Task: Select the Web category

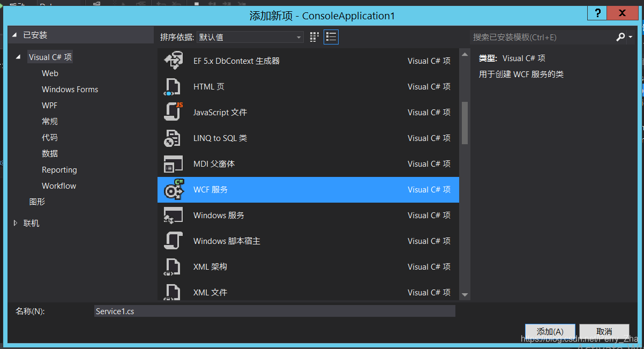Action: point(50,73)
